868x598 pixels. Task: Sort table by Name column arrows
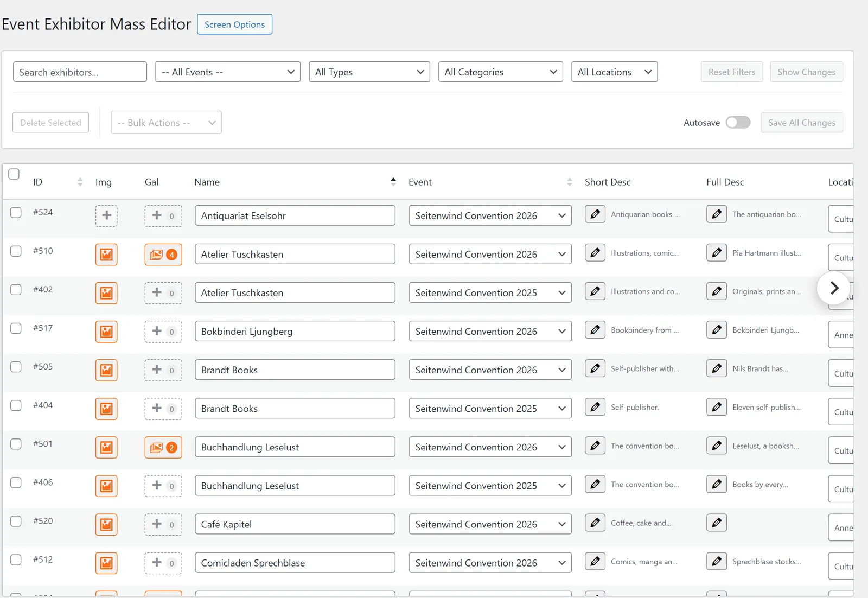click(393, 182)
